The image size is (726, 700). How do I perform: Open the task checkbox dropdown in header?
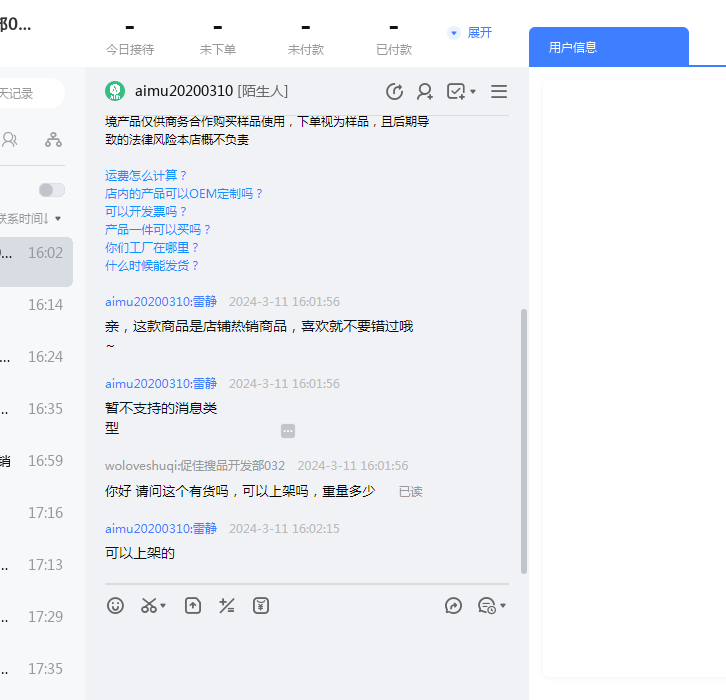point(461,92)
